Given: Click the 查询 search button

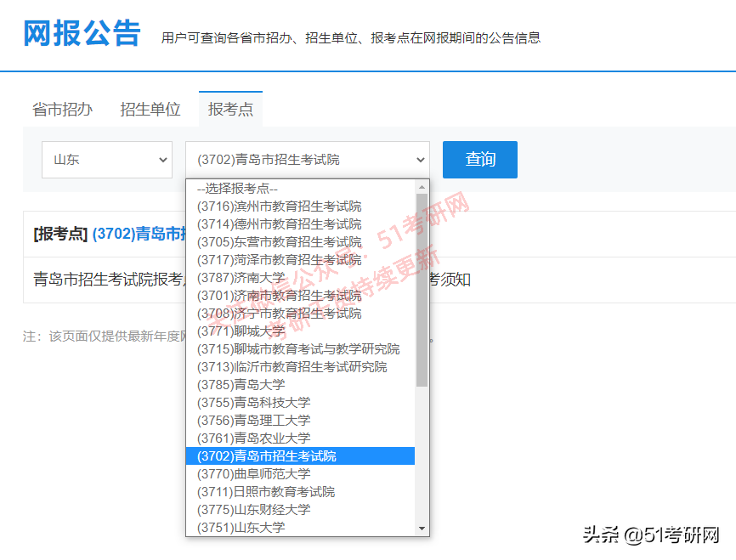Looking at the screenshot, I should click(479, 160).
